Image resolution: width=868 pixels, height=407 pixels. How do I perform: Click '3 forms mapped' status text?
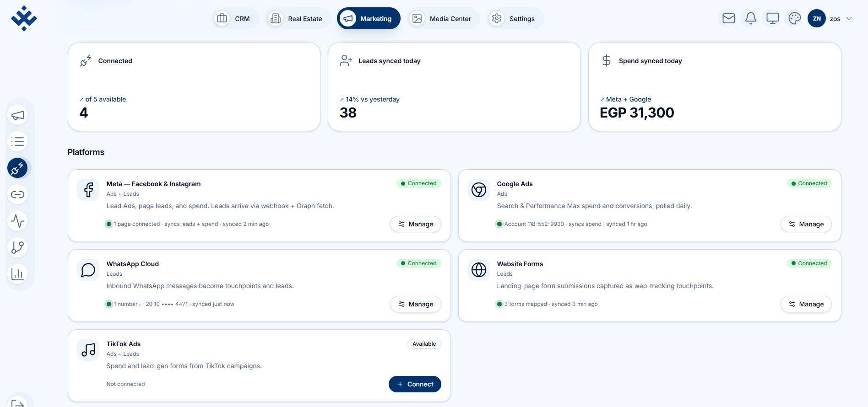526,304
